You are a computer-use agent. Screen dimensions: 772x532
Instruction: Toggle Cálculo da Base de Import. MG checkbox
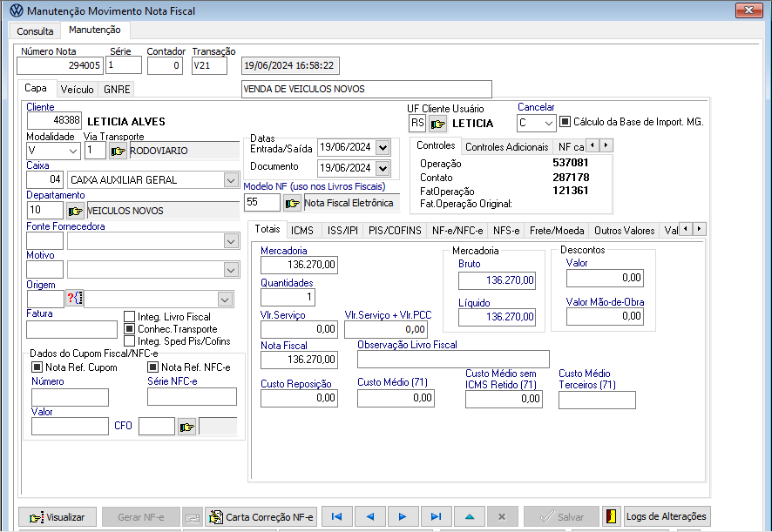click(565, 122)
